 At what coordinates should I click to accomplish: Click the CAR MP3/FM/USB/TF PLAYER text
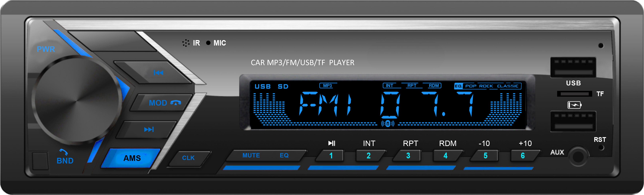point(302,63)
